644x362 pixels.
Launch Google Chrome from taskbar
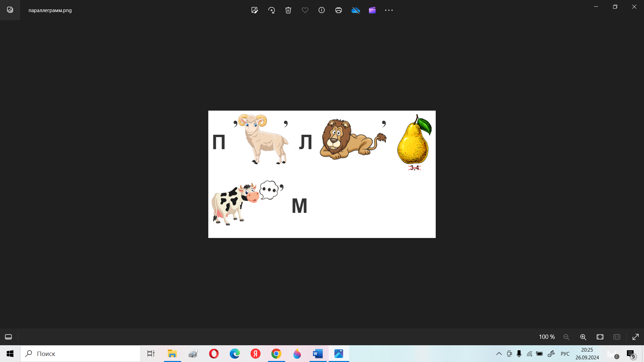[x=276, y=354]
